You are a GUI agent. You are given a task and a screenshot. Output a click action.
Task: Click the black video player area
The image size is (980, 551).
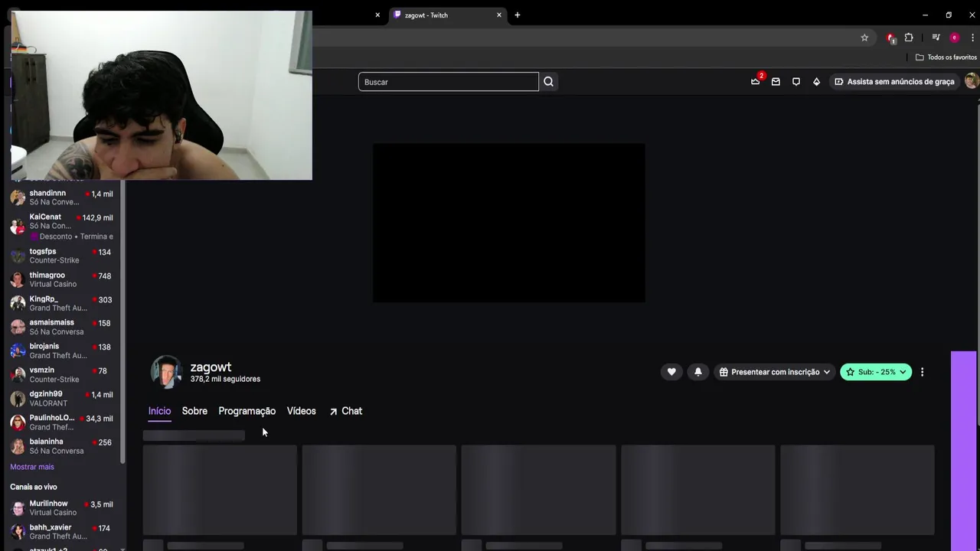pos(508,223)
